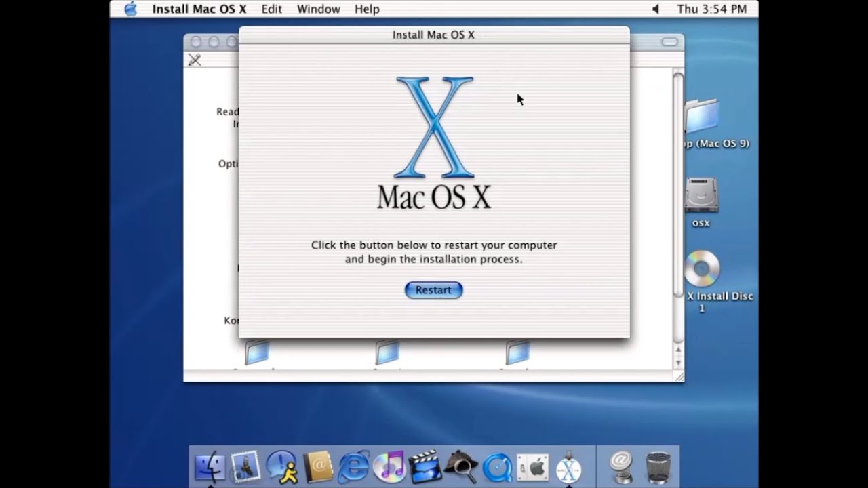Click the @ spring website icon in Dock

click(620, 466)
